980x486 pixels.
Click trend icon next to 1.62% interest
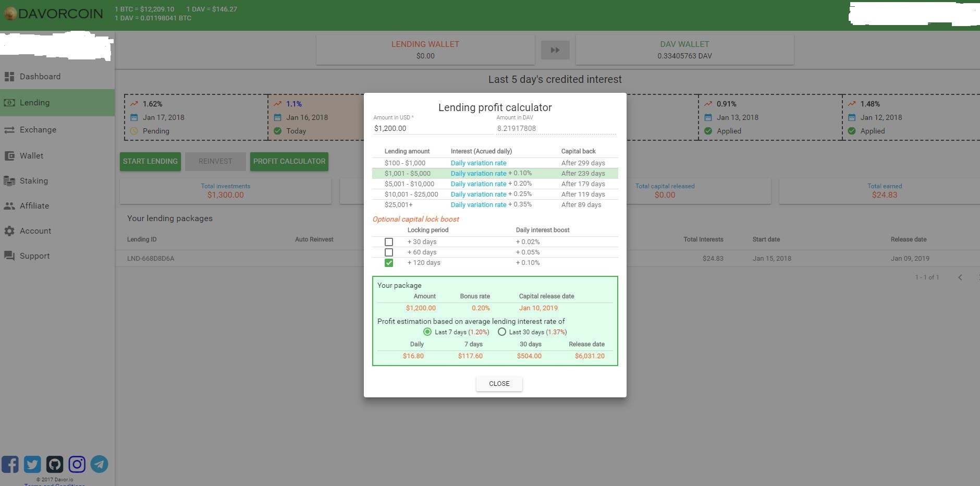(x=134, y=104)
